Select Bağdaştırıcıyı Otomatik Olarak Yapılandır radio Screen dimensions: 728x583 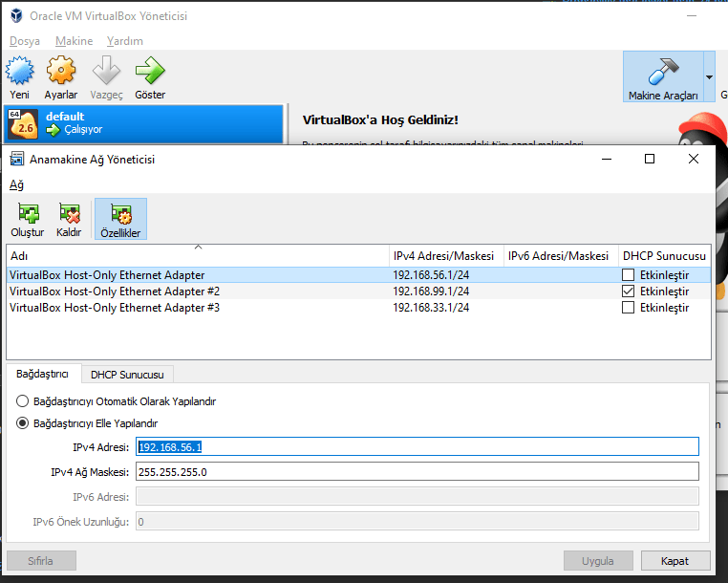tap(22, 400)
